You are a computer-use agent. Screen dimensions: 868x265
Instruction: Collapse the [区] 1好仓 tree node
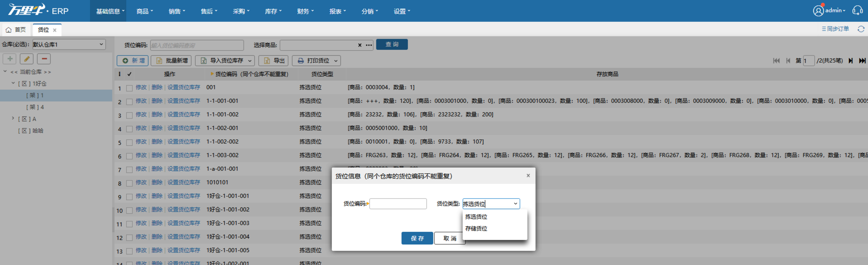pos(13,83)
